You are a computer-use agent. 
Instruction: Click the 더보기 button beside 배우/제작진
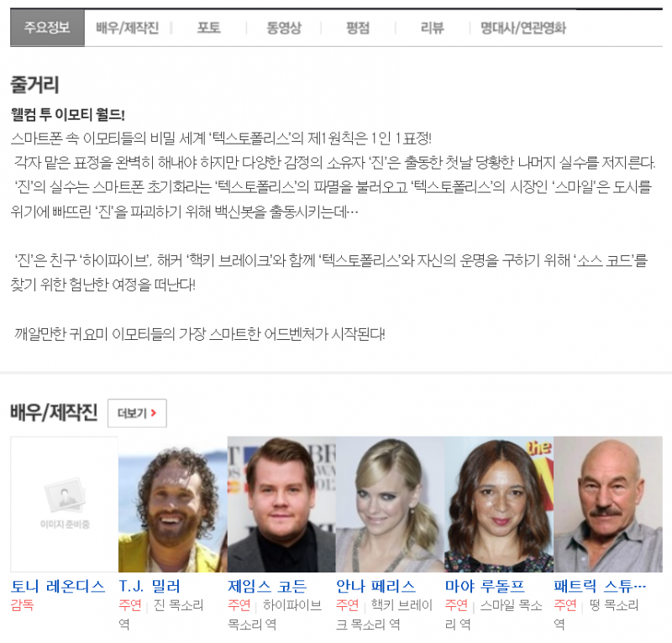[137, 413]
